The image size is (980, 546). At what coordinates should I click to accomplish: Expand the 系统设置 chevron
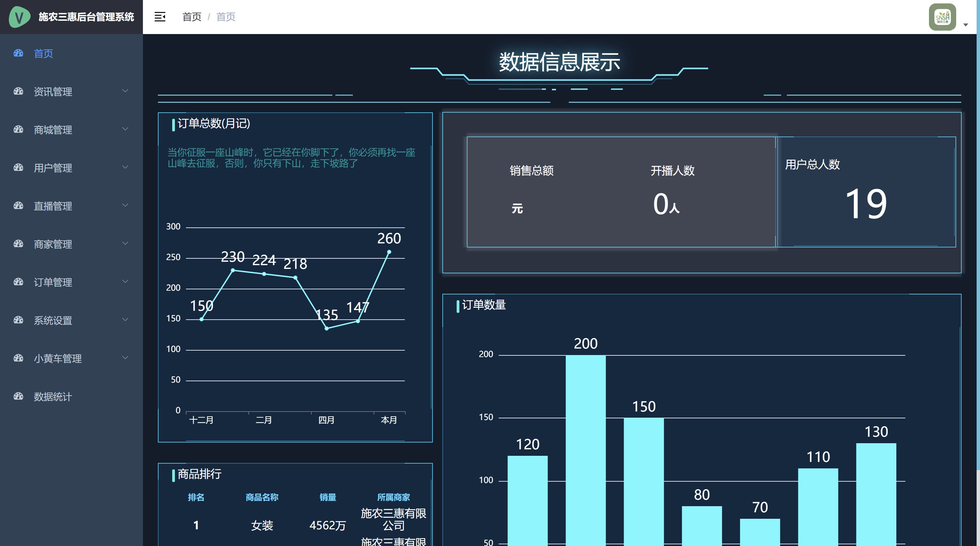click(125, 320)
